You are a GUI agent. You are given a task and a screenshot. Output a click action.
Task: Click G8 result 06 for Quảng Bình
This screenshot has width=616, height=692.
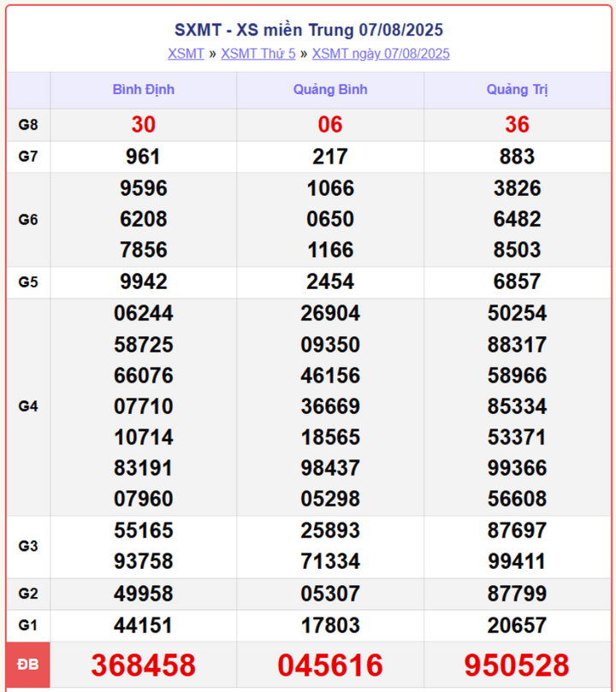pyautogui.click(x=330, y=124)
